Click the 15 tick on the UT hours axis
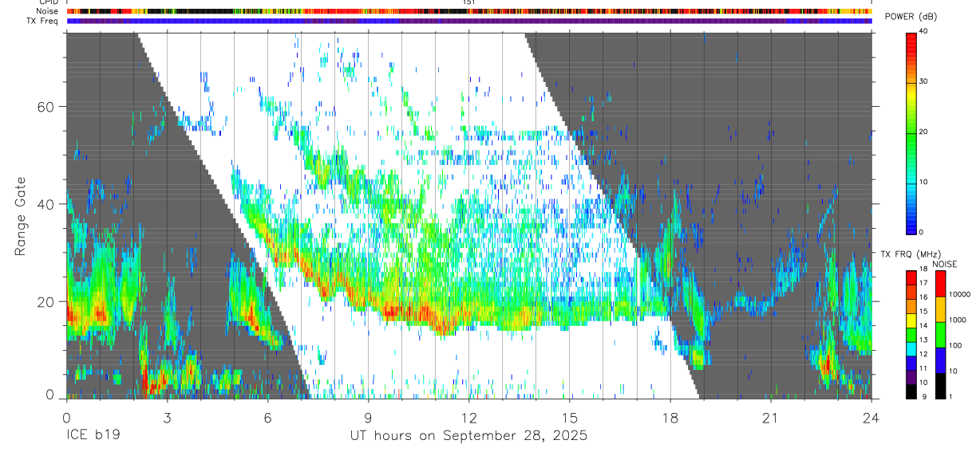The image size is (980, 452). click(570, 419)
